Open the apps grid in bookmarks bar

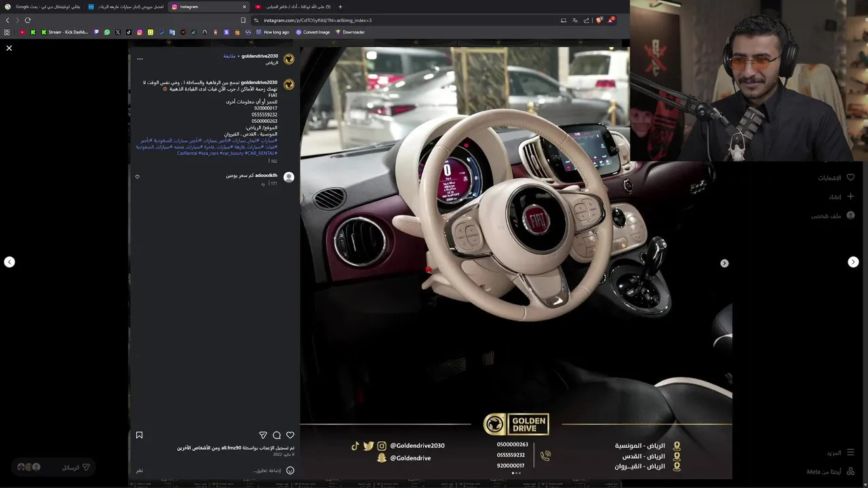(x=7, y=32)
